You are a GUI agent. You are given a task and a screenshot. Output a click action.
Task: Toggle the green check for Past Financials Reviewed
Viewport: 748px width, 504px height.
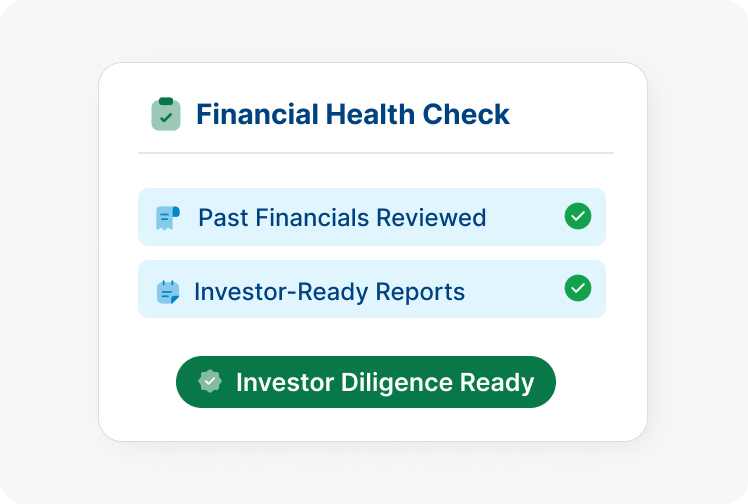(x=577, y=216)
